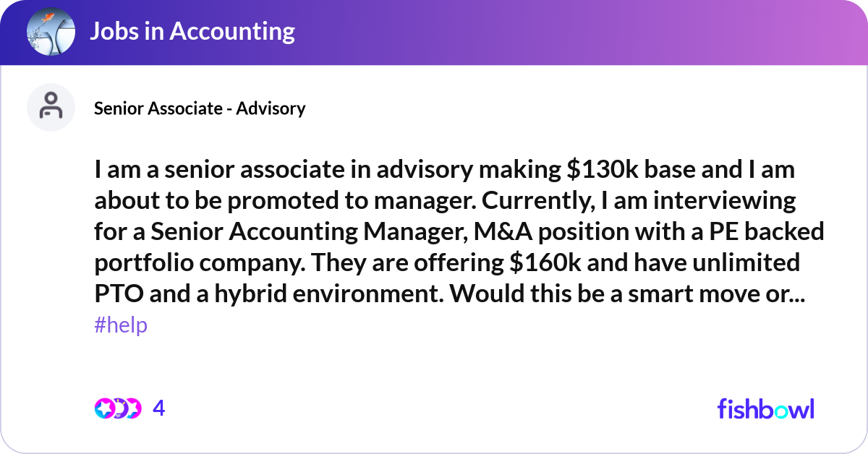
Task: Open the #help hashtag feed
Action: pos(120,325)
